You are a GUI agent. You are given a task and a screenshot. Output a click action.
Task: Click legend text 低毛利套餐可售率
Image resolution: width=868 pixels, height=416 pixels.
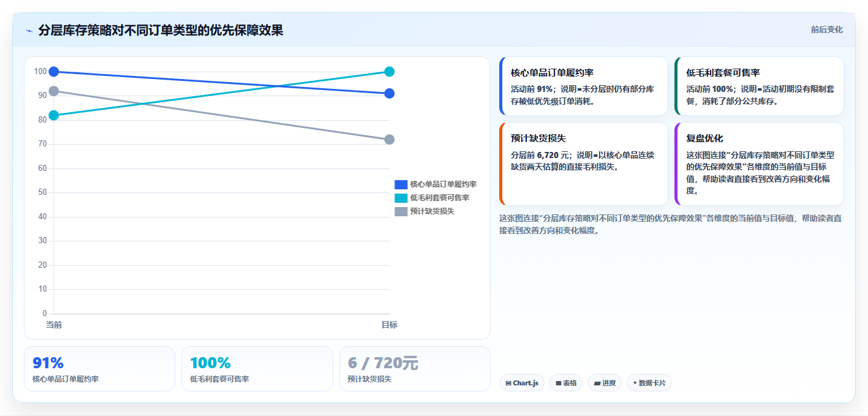440,198
